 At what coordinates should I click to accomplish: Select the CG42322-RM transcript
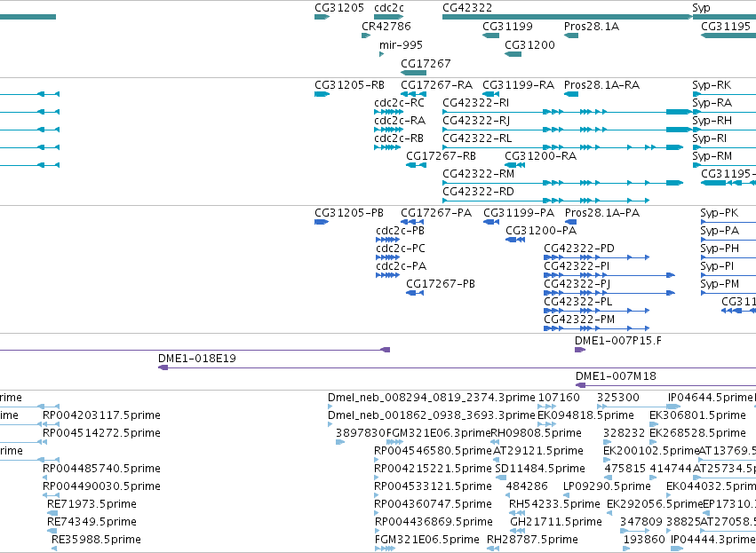click(562, 183)
